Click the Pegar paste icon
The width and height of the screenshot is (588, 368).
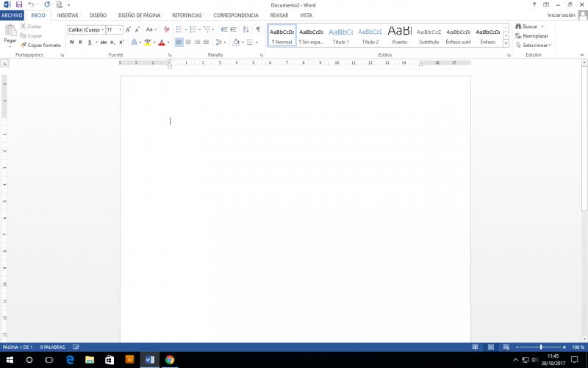pyautogui.click(x=10, y=30)
